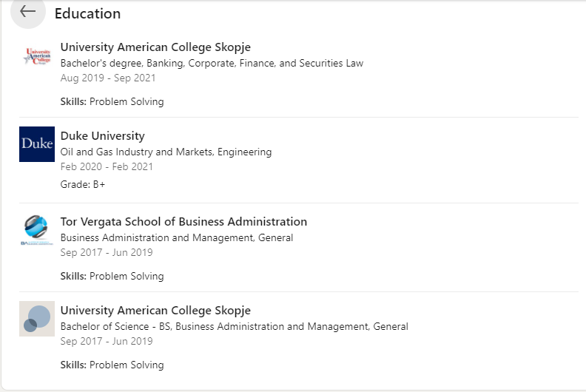The width and height of the screenshot is (586, 392).
Task: Click Problem Solving skill under last entry
Action: pyautogui.click(x=127, y=365)
